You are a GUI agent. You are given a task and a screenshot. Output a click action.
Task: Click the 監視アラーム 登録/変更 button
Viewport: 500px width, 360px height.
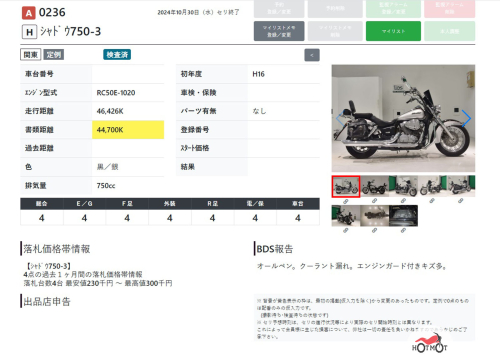click(x=393, y=9)
